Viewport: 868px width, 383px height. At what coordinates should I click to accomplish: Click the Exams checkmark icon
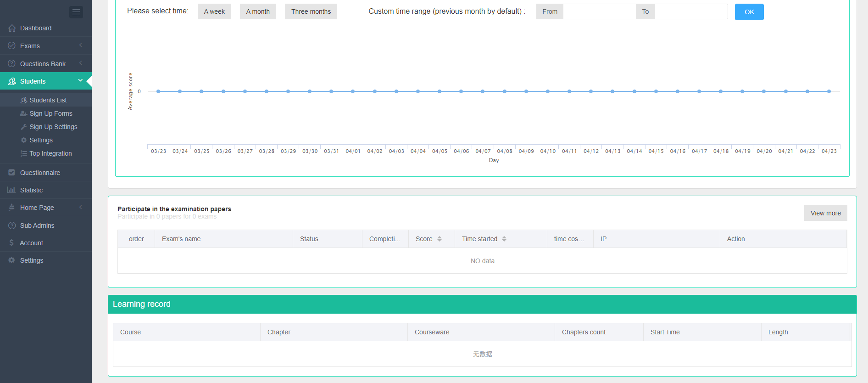coord(12,46)
